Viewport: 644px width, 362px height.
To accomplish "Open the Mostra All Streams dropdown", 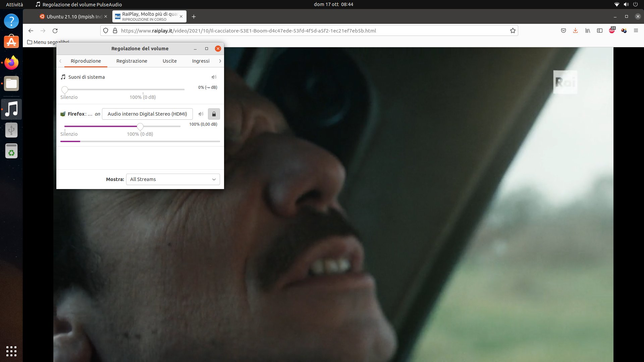I will click(x=173, y=179).
